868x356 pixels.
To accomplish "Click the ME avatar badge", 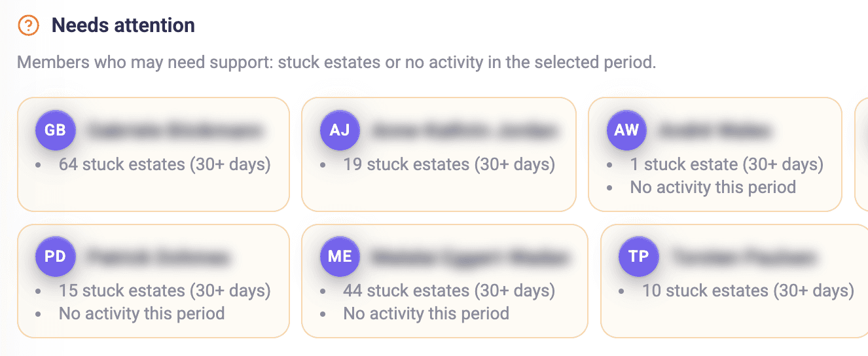I will 340,257.
